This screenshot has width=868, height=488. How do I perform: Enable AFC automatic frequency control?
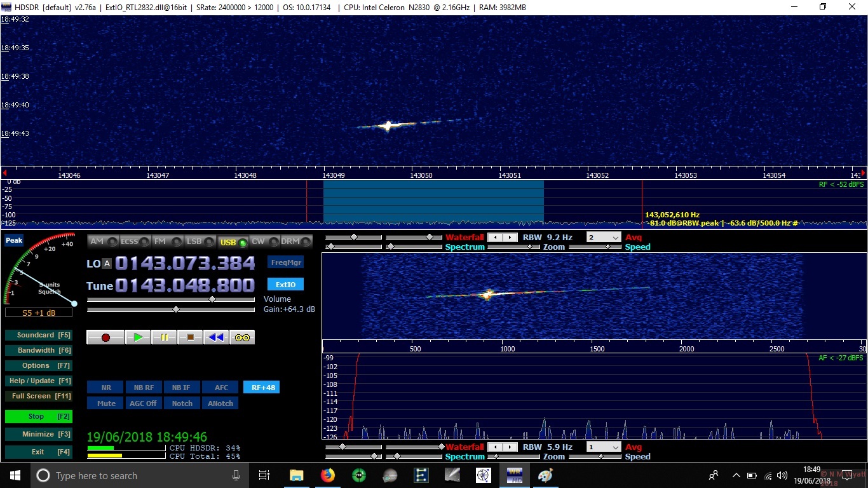pos(220,387)
